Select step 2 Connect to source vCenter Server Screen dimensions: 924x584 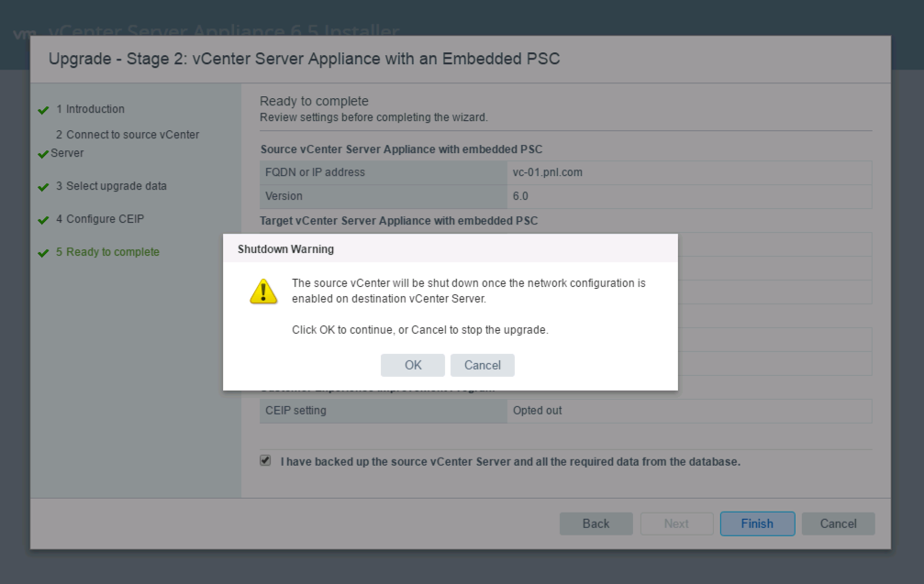(x=125, y=144)
